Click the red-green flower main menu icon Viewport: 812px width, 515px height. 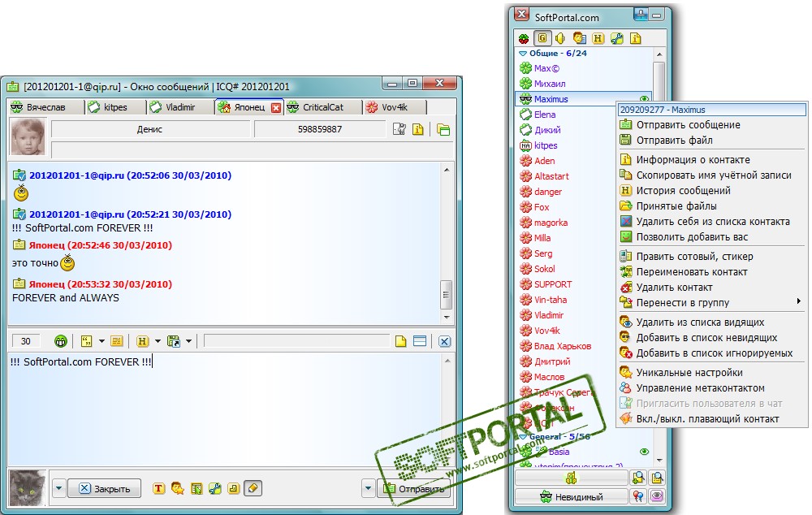[x=524, y=38]
